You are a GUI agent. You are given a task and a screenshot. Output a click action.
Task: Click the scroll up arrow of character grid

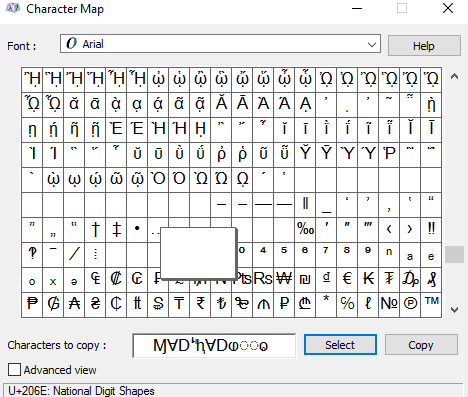pyautogui.click(x=454, y=77)
